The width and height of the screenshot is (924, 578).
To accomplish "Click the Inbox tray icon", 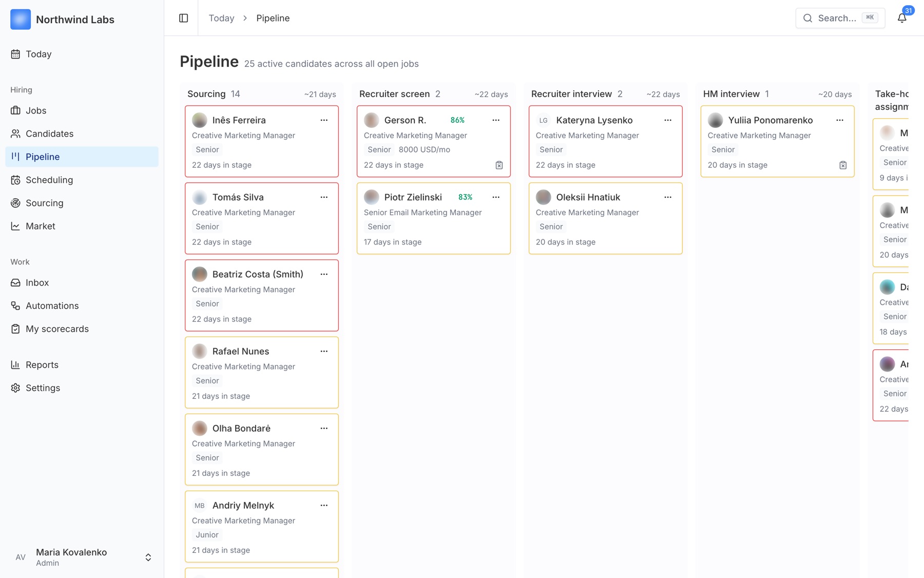I will [15, 283].
